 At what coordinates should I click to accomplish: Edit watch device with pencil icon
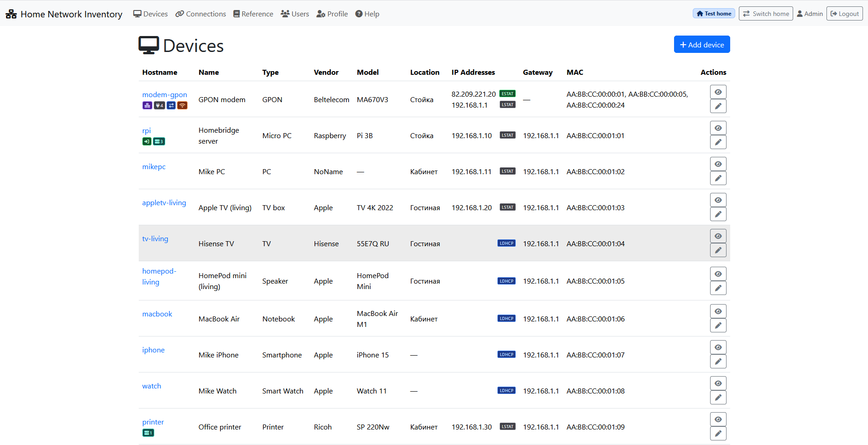(718, 398)
